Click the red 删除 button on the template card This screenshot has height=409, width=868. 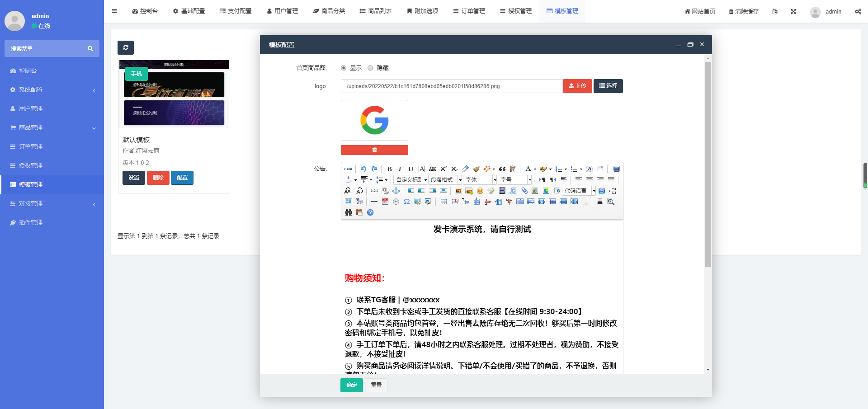[158, 178]
